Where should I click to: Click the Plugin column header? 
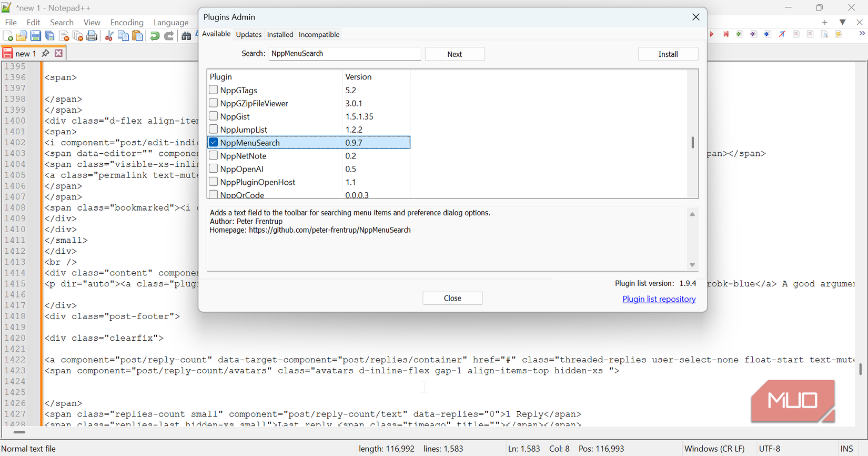pos(275,77)
